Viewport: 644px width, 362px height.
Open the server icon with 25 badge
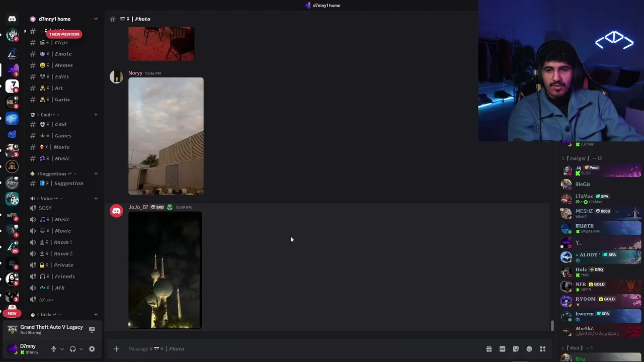pyautogui.click(x=12, y=246)
